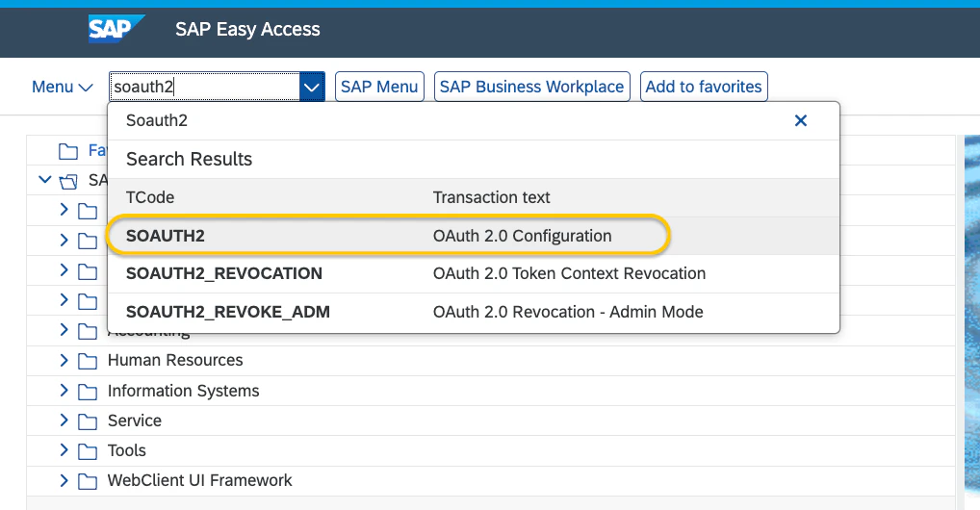980x510 pixels.
Task: Select the Human Resources tree item
Action: [175, 361]
